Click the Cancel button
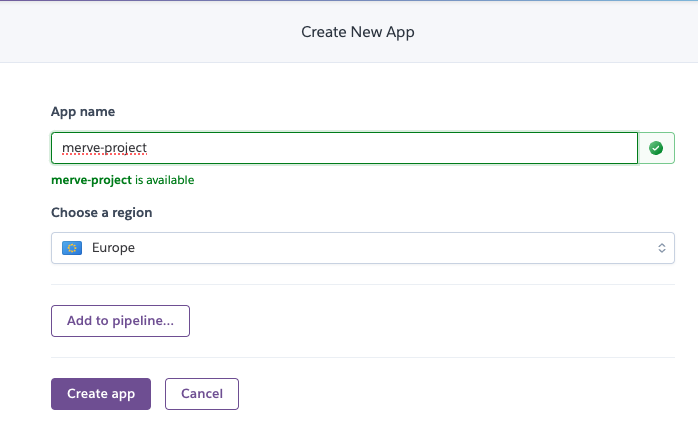698x432 pixels. click(x=201, y=394)
